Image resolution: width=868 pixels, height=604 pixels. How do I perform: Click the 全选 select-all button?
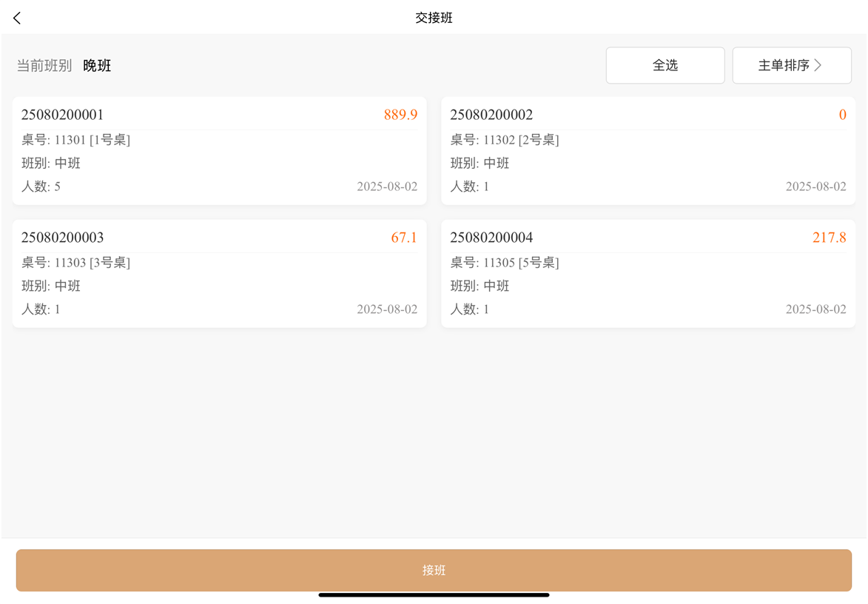click(665, 65)
